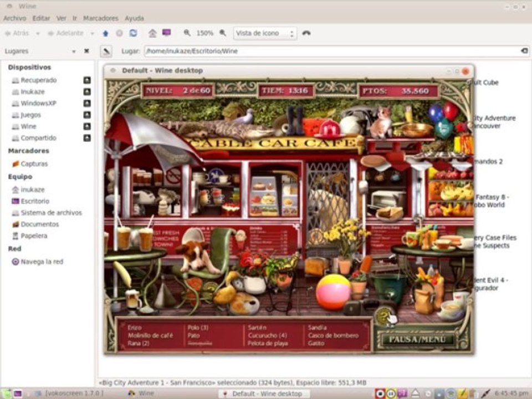Screen dimensions: 532x399
Task: Open the Archivo menu
Action: pyautogui.click(x=14, y=18)
